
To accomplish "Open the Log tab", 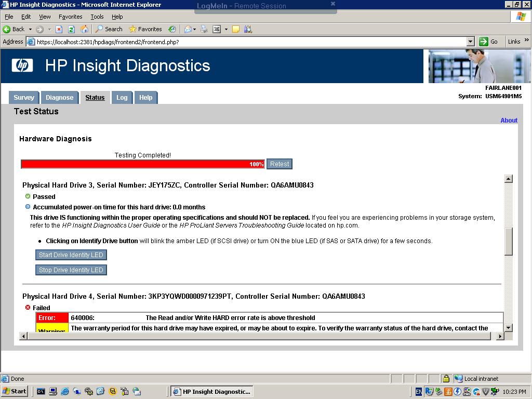I will click(122, 98).
